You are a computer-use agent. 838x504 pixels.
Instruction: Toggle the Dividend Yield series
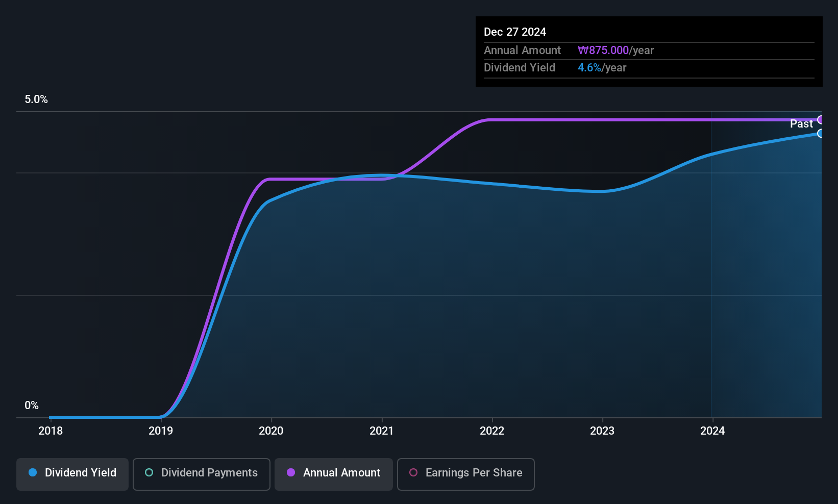pyautogui.click(x=72, y=474)
